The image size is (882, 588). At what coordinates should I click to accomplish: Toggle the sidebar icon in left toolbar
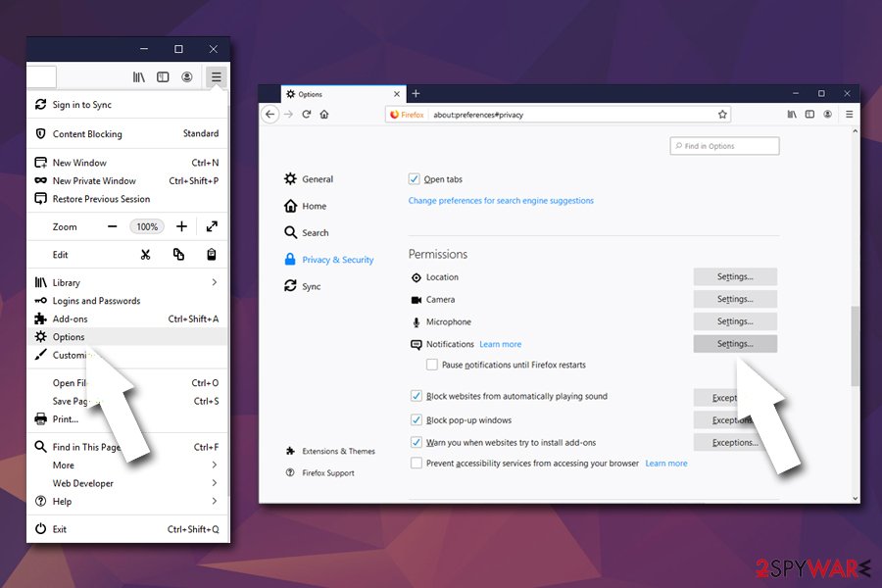pyautogui.click(x=163, y=77)
